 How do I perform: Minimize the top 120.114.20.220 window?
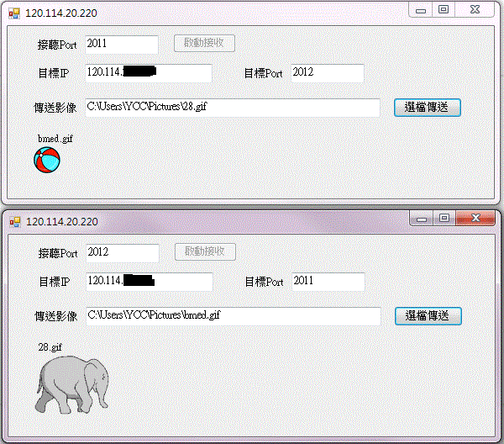coord(421,9)
